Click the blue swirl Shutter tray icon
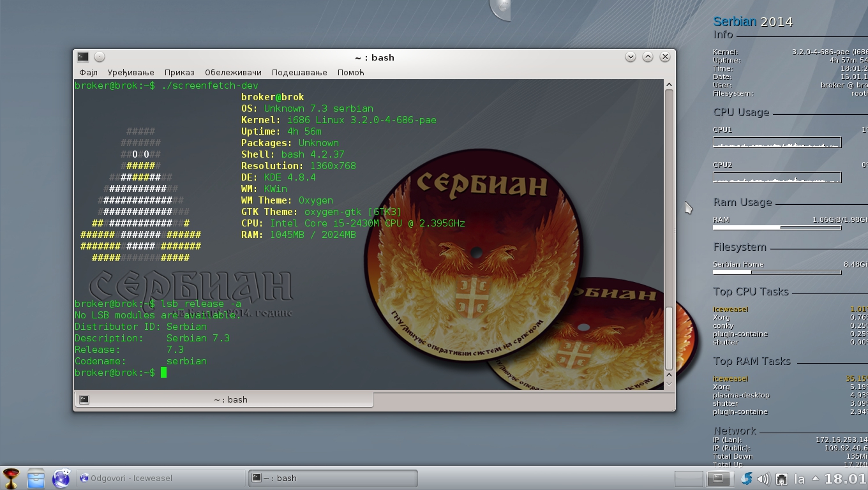The width and height of the screenshot is (868, 490). pos(746,479)
